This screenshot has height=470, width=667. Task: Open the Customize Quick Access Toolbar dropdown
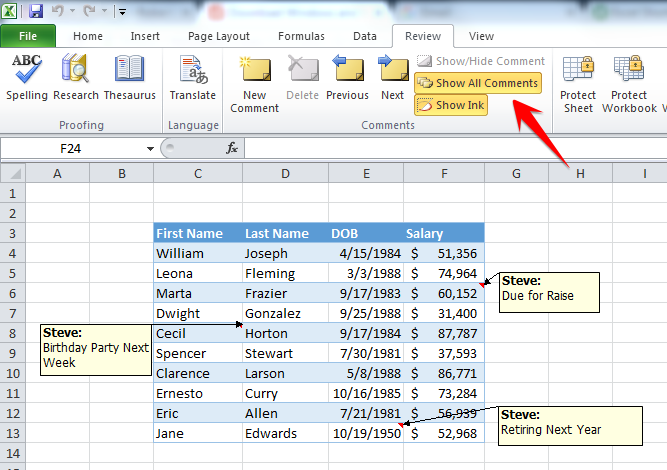(122, 12)
